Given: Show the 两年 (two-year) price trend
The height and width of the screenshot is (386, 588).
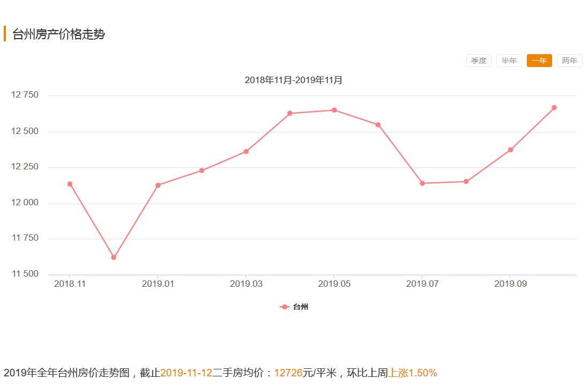Looking at the screenshot, I should click(x=569, y=61).
